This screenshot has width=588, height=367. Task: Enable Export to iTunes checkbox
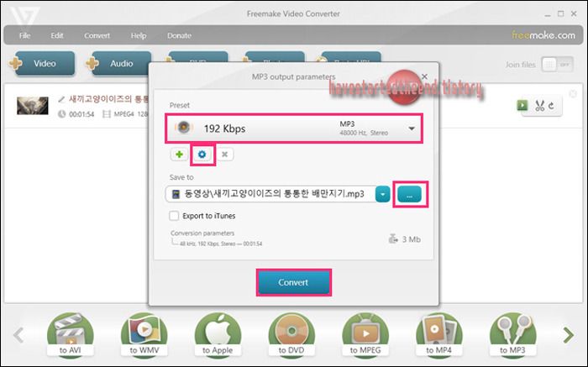pos(174,216)
